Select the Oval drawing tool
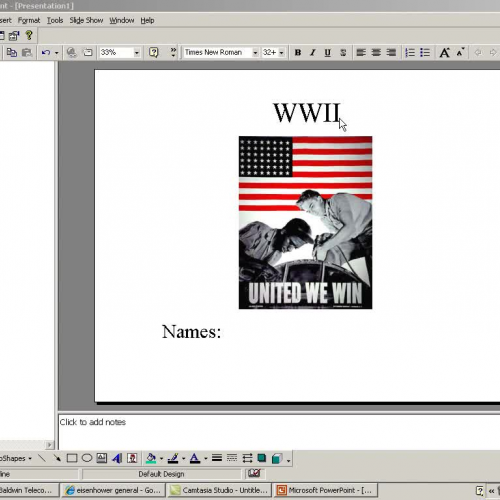500x500 pixels. click(x=87, y=458)
